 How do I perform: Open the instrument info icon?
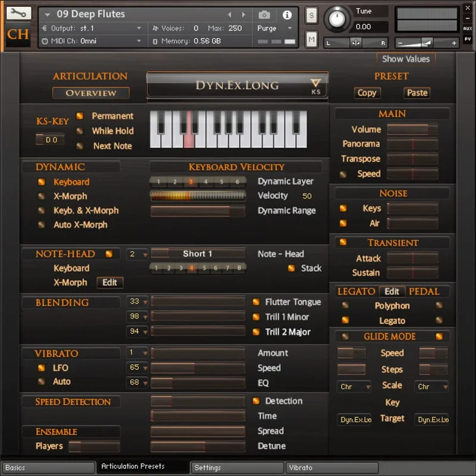click(287, 14)
